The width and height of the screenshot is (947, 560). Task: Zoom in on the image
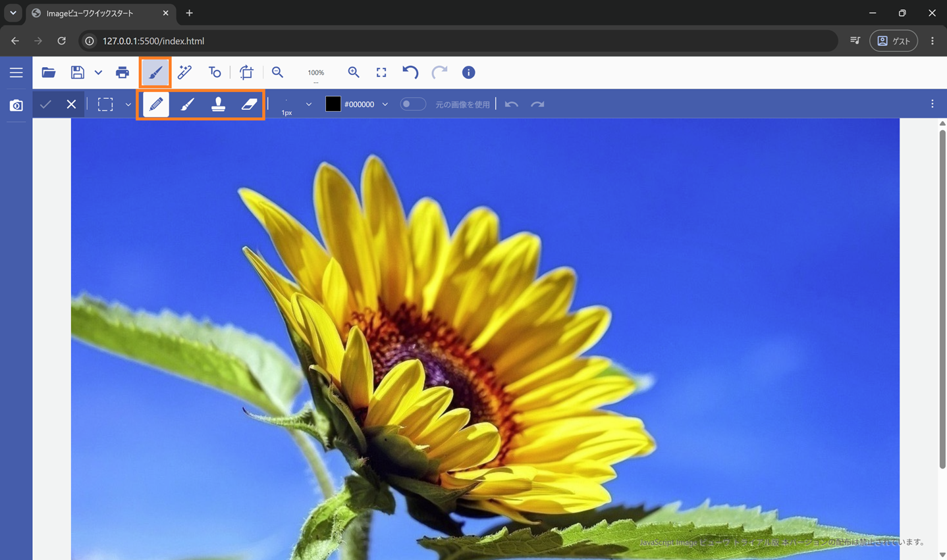(x=354, y=72)
